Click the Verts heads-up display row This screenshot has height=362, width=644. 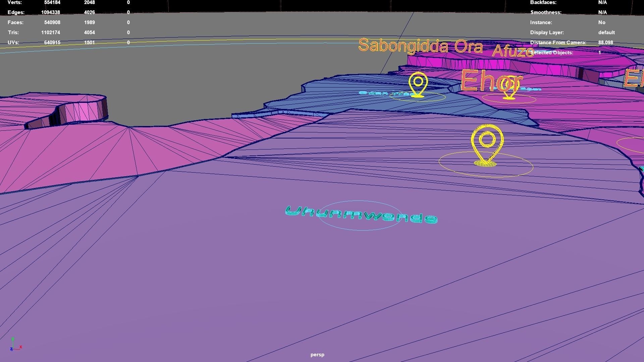[x=15, y=2]
